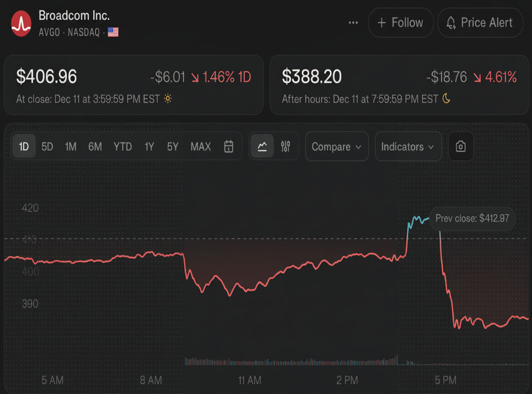Switch to line chart view
Image resolution: width=532 pixels, height=394 pixels.
pyautogui.click(x=262, y=146)
